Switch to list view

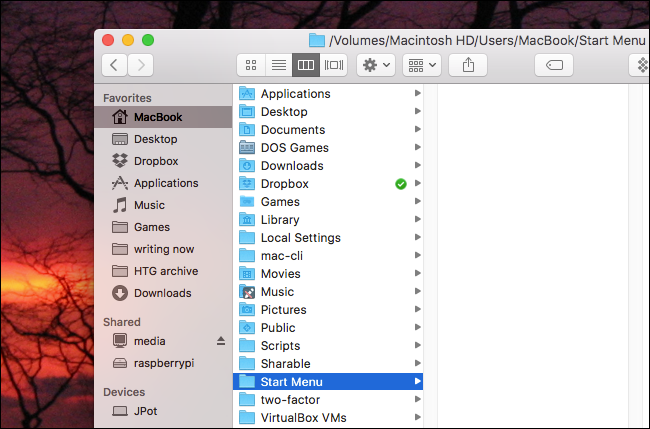[x=279, y=65]
